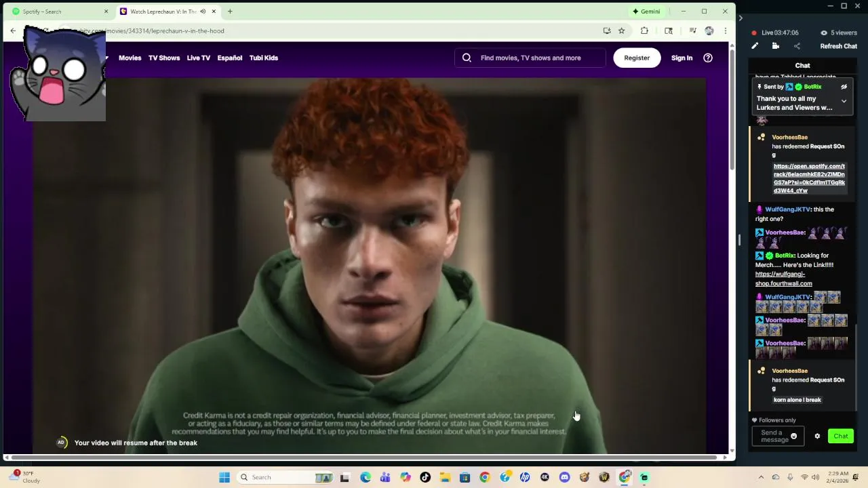Viewport: 868px width, 488px height.
Task: Click the weather widget showing Cloudy
Action: tap(26, 477)
